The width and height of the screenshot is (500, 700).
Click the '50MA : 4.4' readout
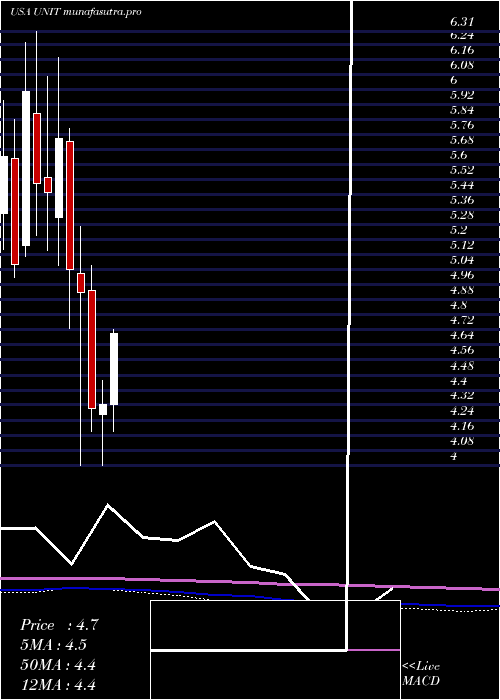58,665
